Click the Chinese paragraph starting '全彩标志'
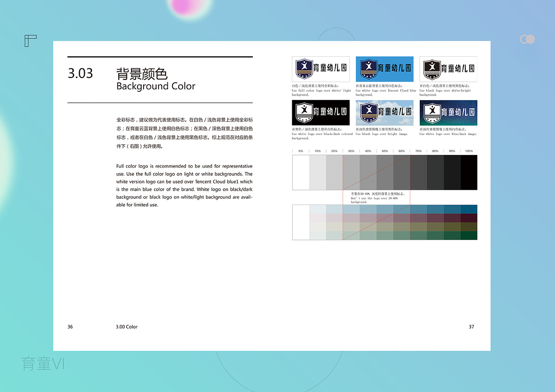 [x=184, y=133]
